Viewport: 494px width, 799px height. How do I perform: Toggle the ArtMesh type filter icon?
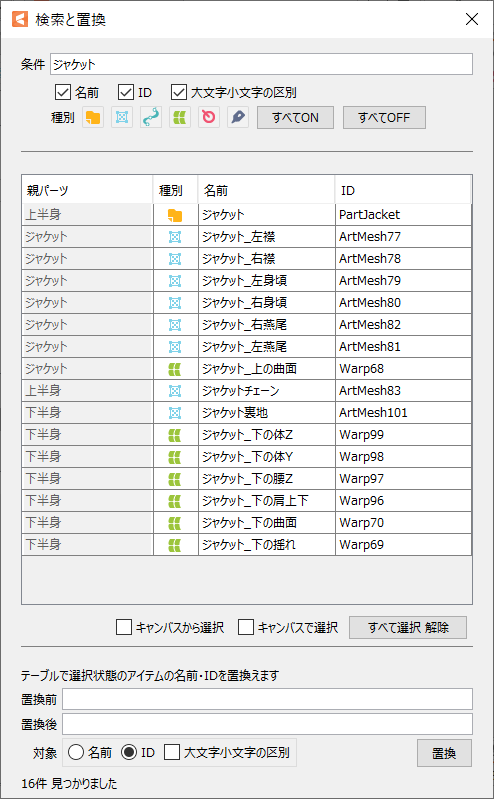pyautogui.click(x=122, y=118)
